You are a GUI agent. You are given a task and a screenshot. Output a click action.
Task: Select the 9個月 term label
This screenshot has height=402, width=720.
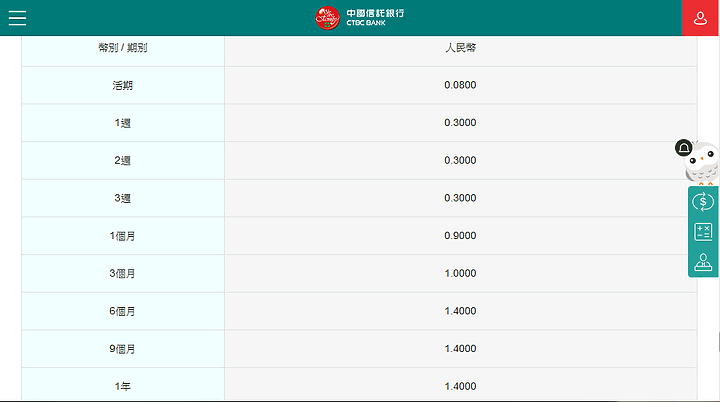[122, 349]
